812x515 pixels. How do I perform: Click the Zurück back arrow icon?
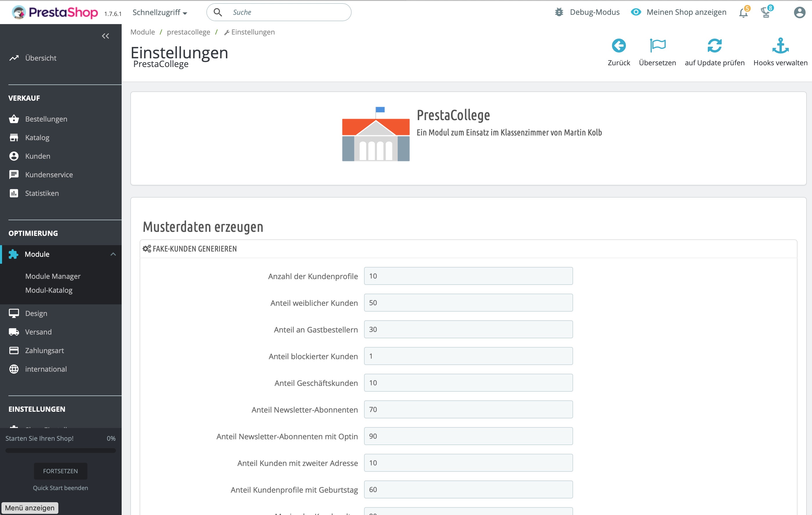tap(618, 46)
